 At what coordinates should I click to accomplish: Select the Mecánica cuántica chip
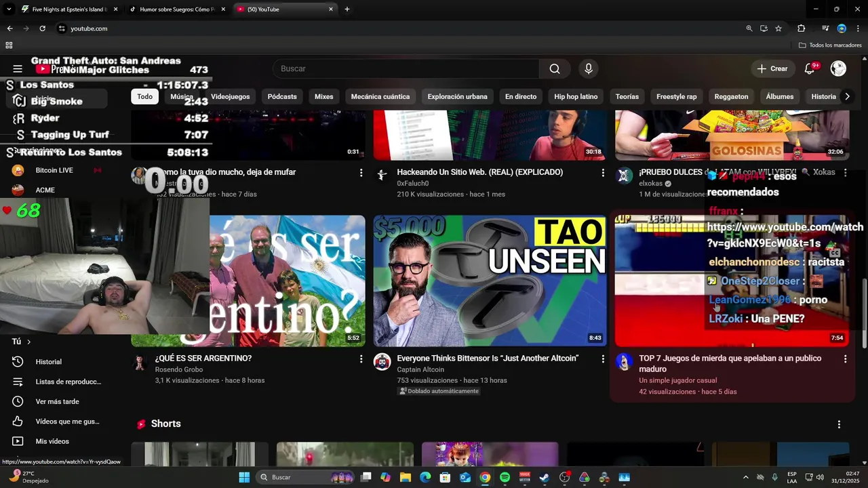coord(380,96)
